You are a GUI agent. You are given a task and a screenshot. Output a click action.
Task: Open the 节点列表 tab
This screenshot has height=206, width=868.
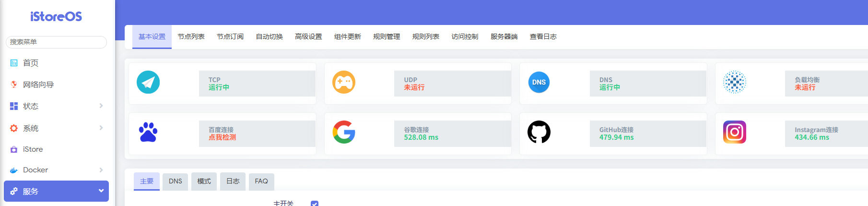(191, 36)
